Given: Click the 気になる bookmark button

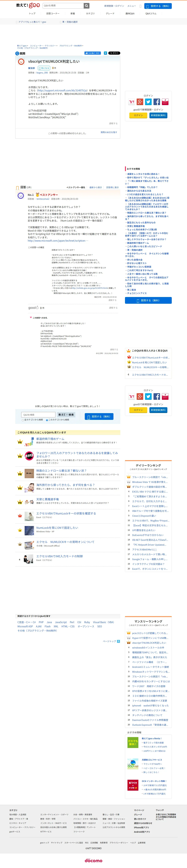Looking at the screenshot, I should 44,68.
